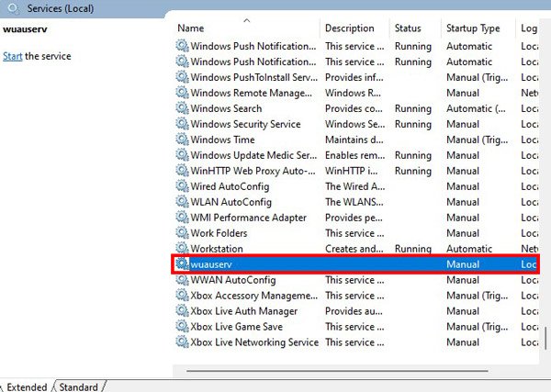Select Windows Update Medic Service name
Image resolution: width=551 pixels, height=392 pixels.
click(x=253, y=155)
